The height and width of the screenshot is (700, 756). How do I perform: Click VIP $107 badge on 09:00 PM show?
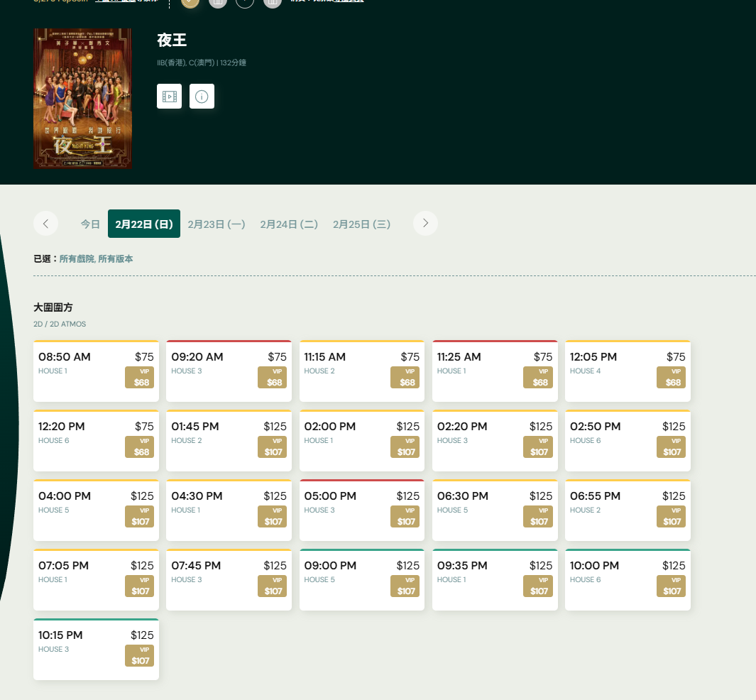point(405,586)
